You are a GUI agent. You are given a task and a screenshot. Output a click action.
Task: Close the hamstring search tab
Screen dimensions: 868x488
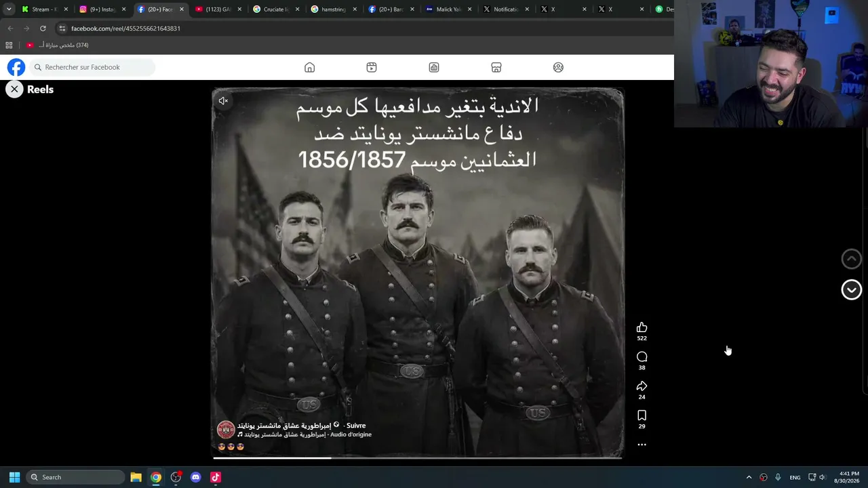pos(355,9)
